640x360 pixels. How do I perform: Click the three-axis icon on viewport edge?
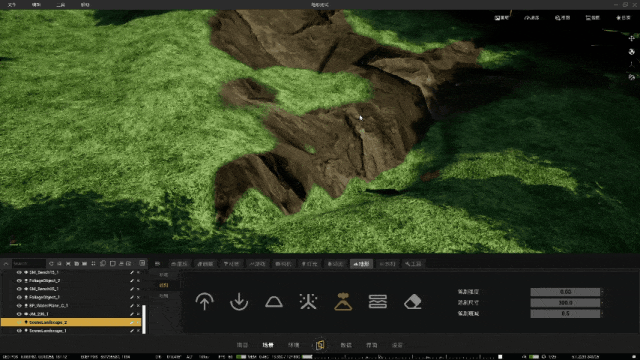coord(631,64)
